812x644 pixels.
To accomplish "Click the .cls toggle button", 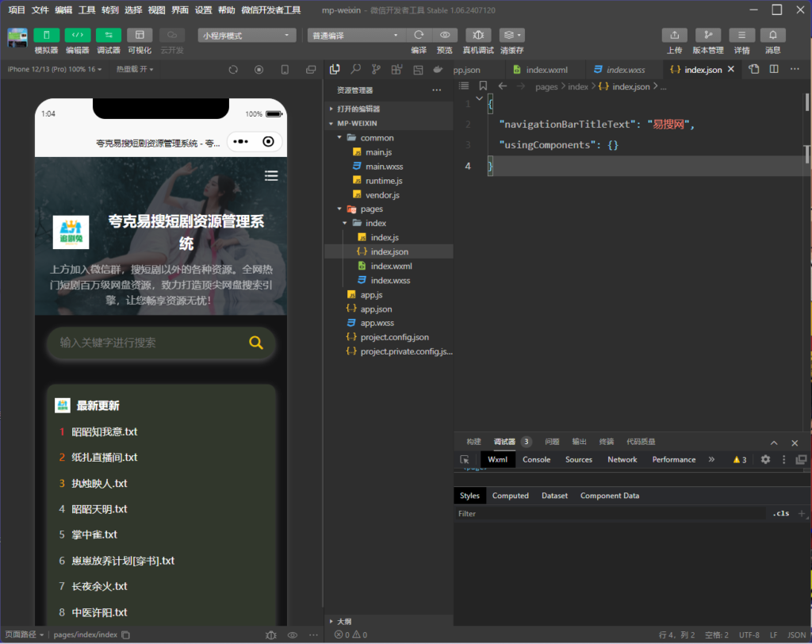I will [x=780, y=514].
